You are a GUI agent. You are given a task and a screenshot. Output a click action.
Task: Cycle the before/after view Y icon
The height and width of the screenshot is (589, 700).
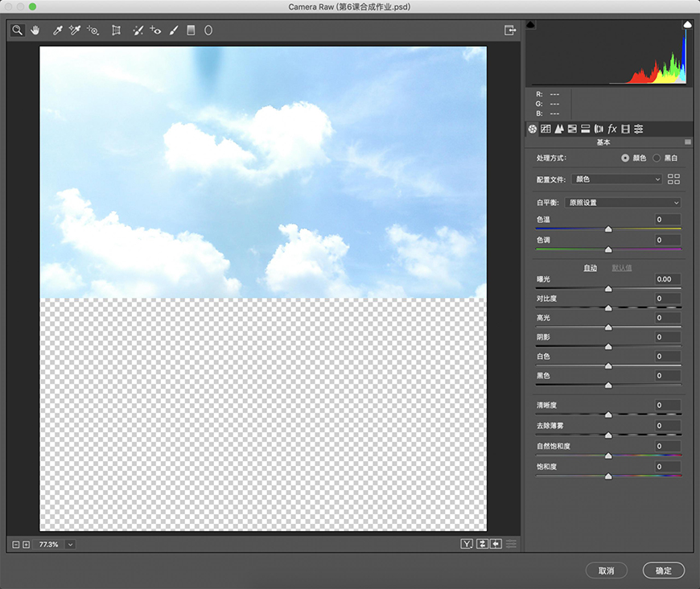click(467, 544)
